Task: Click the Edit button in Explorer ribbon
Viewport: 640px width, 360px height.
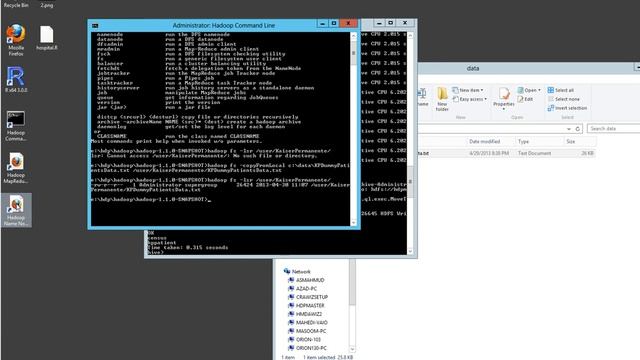Action: pos(525,99)
